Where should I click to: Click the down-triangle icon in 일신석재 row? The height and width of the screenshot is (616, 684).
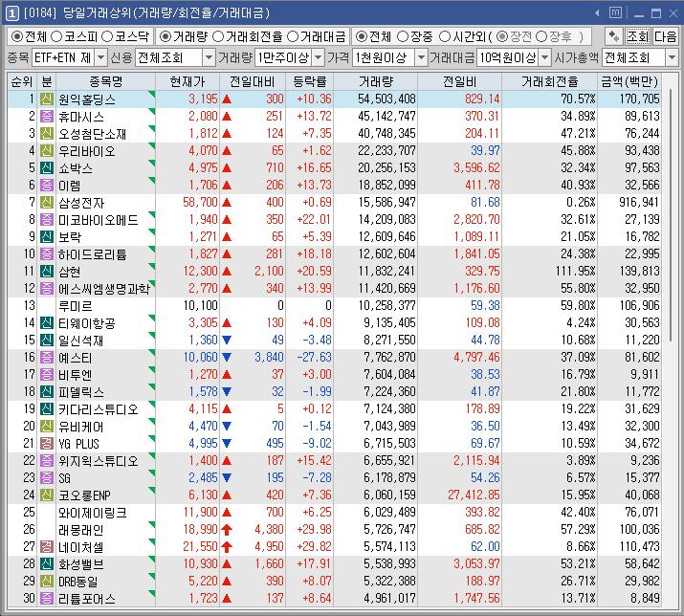pos(227,341)
